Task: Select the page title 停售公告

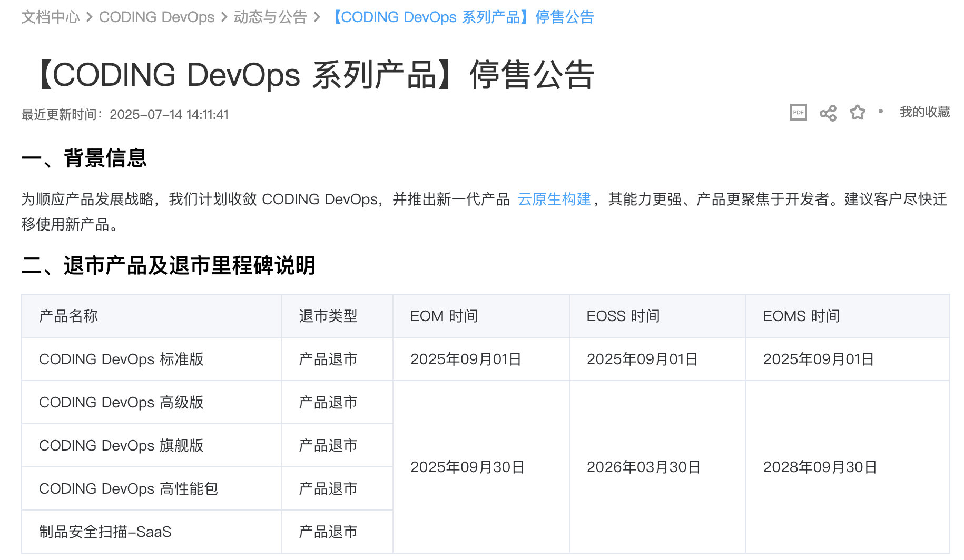Action: point(313,74)
